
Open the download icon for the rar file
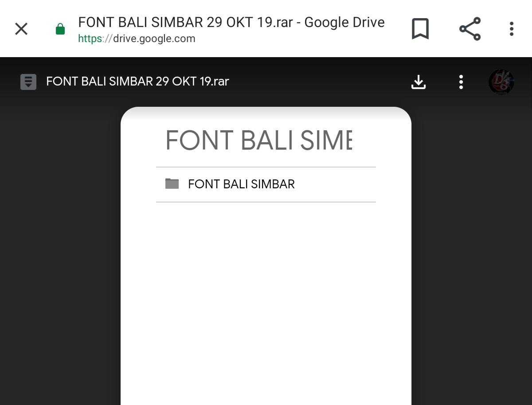(x=419, y=82)
